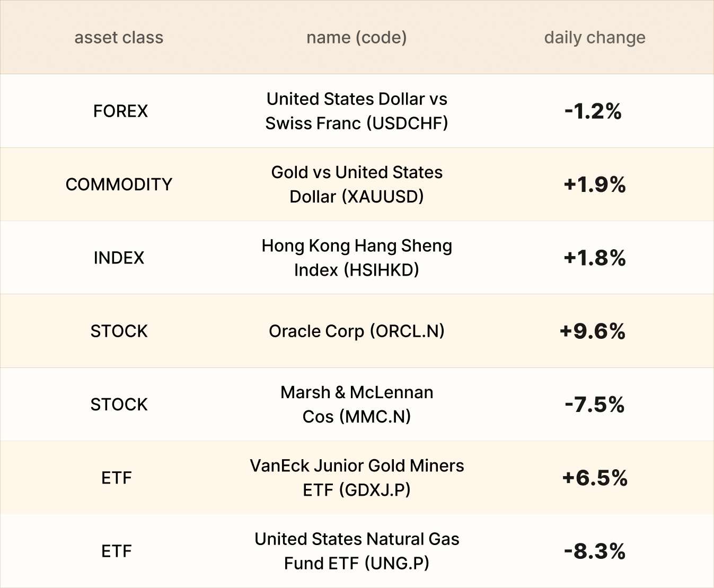
Task: Open the Hang Seng Index HSIHKD entry
Action: 357,258
